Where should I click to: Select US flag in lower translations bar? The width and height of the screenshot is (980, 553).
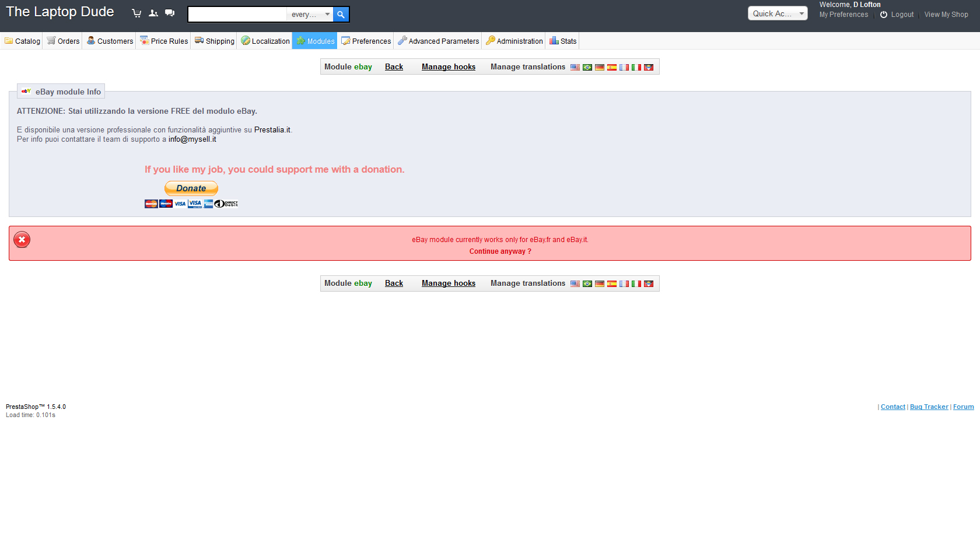(x=575, y=284)
